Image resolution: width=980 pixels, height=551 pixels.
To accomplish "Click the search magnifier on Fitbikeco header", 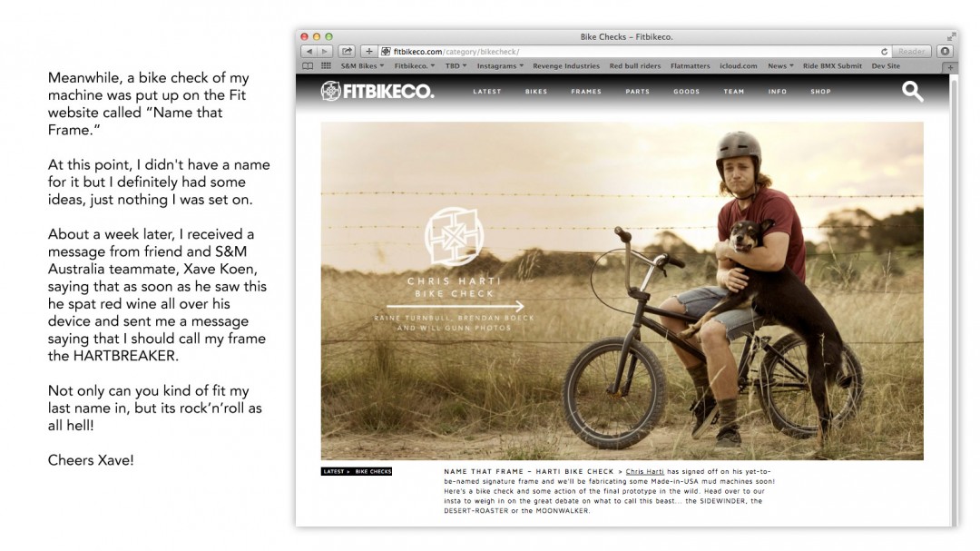I will pos(912,92).
